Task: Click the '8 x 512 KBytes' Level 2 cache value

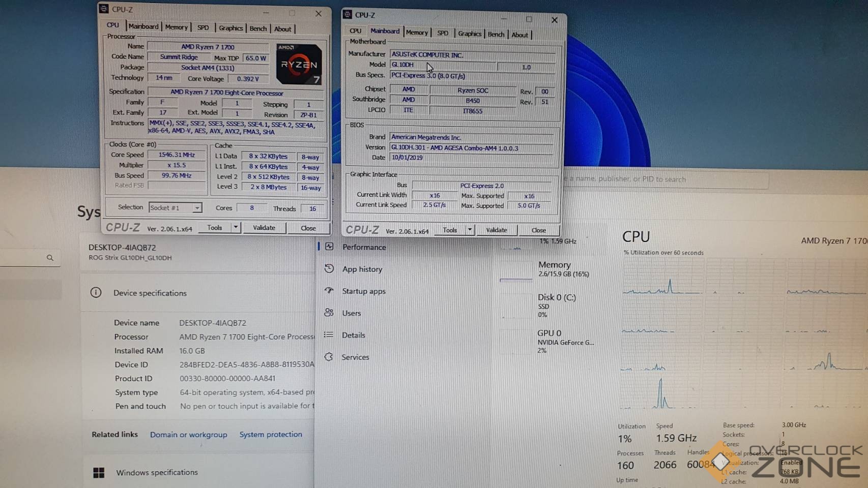Action: (268, 177)
